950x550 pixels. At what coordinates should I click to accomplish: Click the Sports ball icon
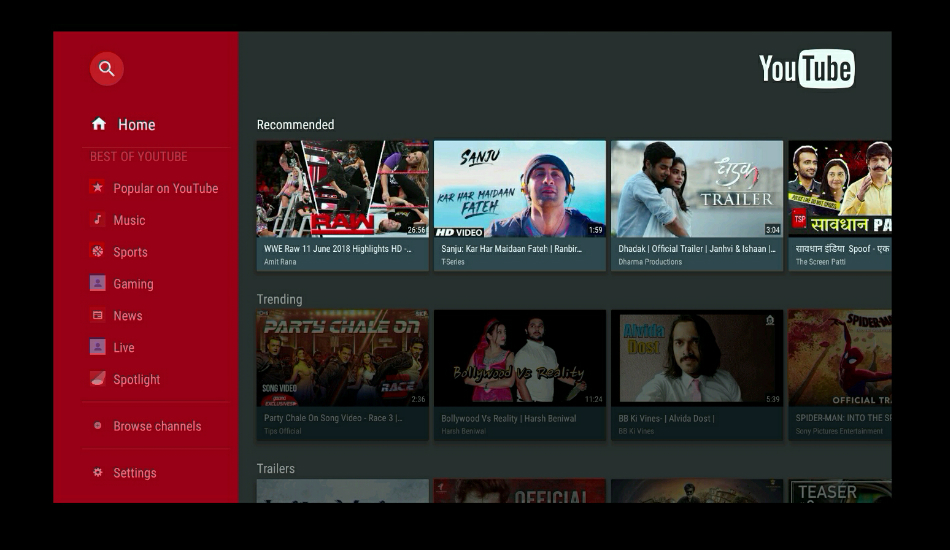(98, 251)
